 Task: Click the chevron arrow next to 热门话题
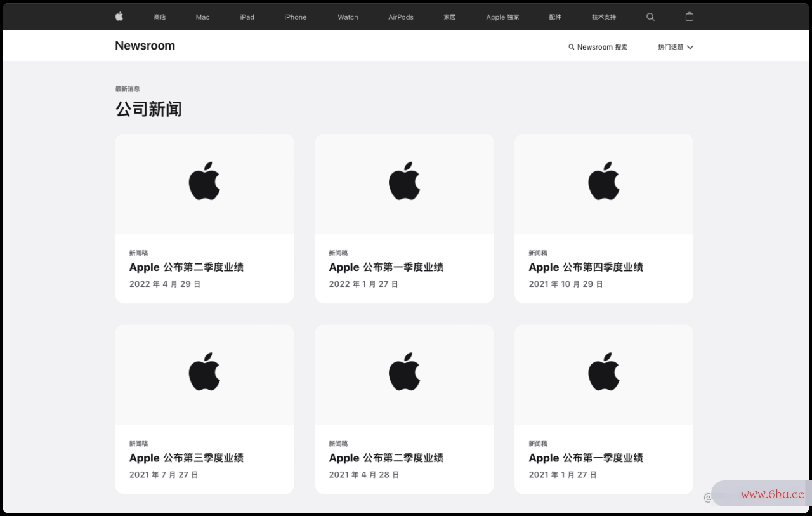pyautogui.click(x=690, y=47)
